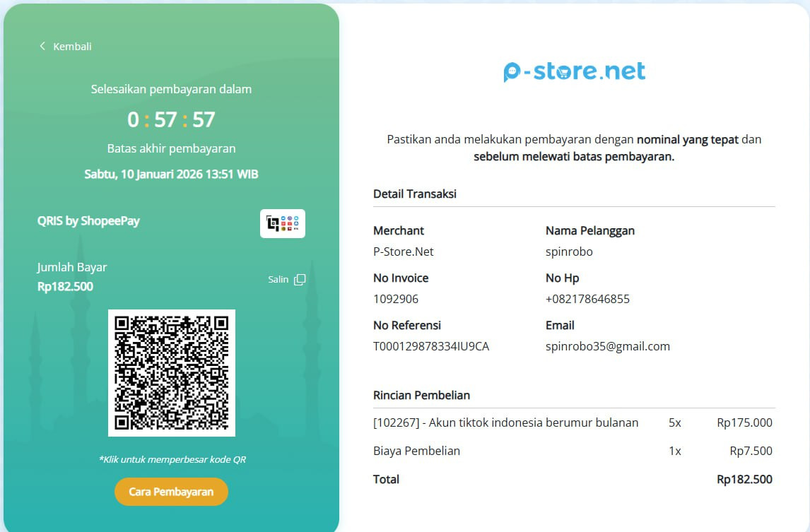Click the phone number +082178646855

point(587,299)
